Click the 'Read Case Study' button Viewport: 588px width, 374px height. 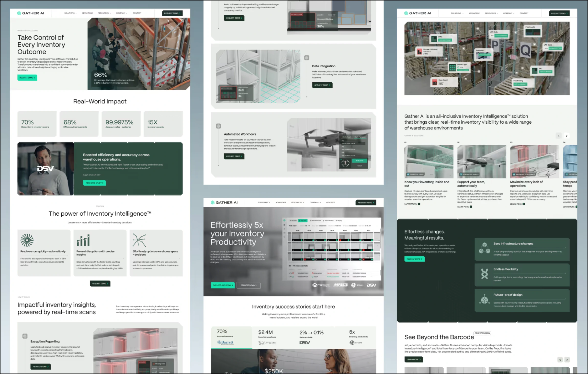[x=94, y=183]
